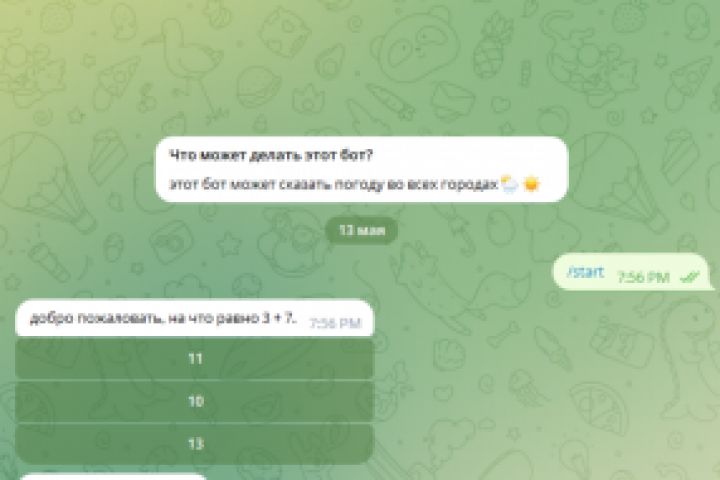Choose answer button 11

(x=195, y=359)
